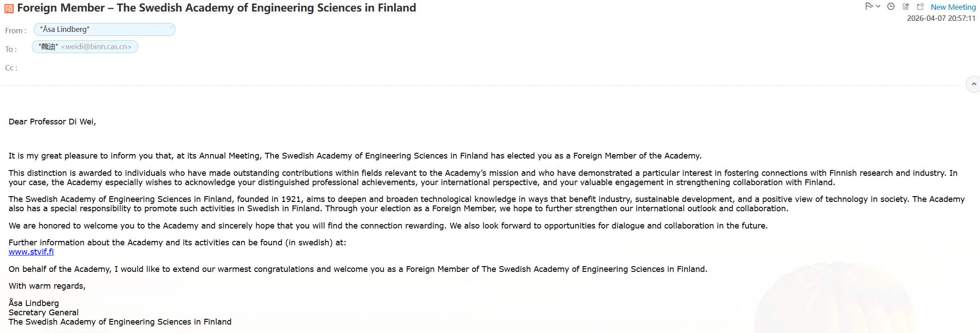Open the New Meeting link
Viewport: 980px width, 333px height.
(953, 7)
